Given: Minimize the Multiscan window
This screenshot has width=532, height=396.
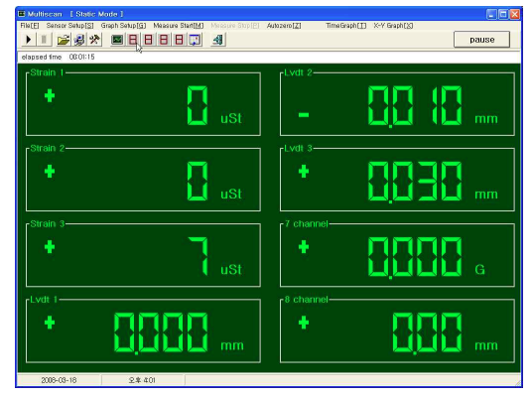Looking at the screenshot, I should click(x=491, y=14).
